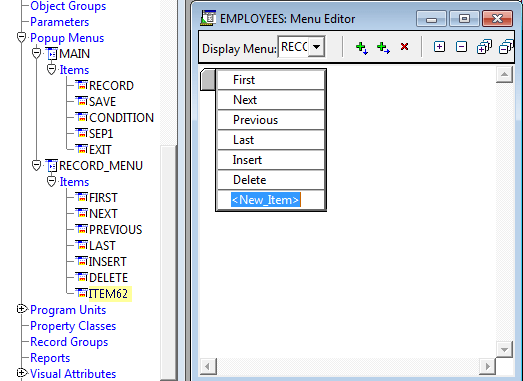Click the Create Down toolbar icon

coord(362,48)
